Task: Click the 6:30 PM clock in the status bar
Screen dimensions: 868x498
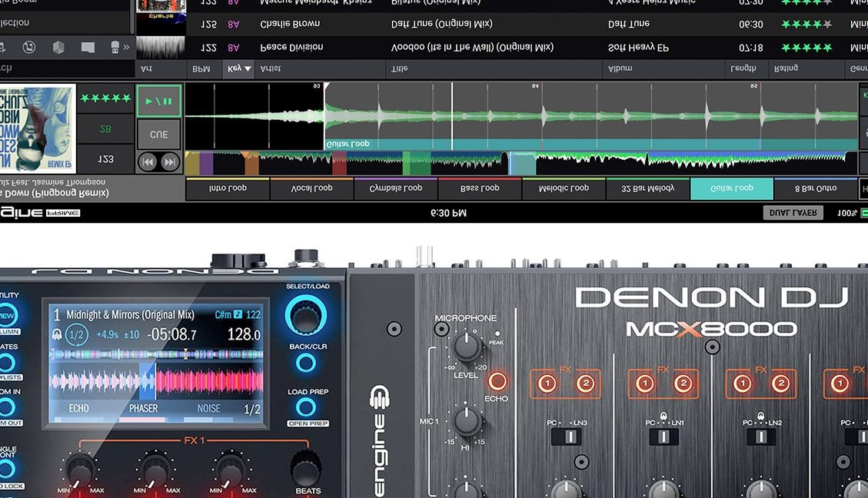Action: 448,213
